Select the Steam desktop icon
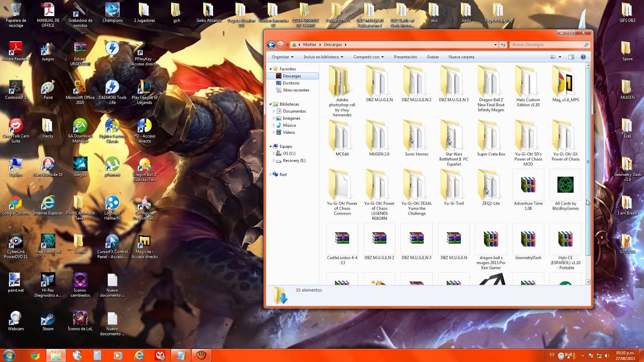 click(x=48, y=321)
